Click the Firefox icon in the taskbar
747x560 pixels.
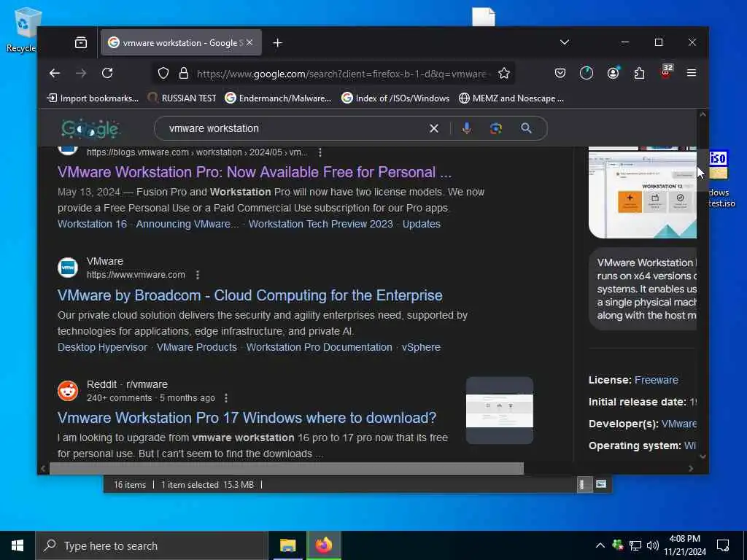tap(323, 545)
